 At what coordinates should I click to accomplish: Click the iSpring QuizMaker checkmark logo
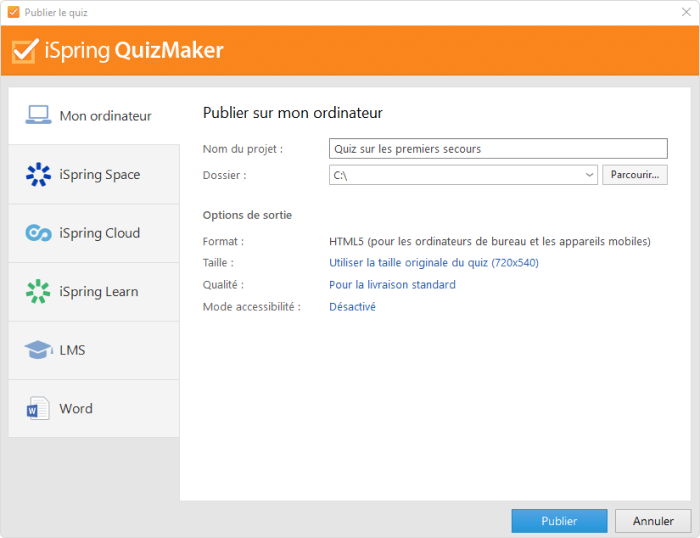[25, 50]
